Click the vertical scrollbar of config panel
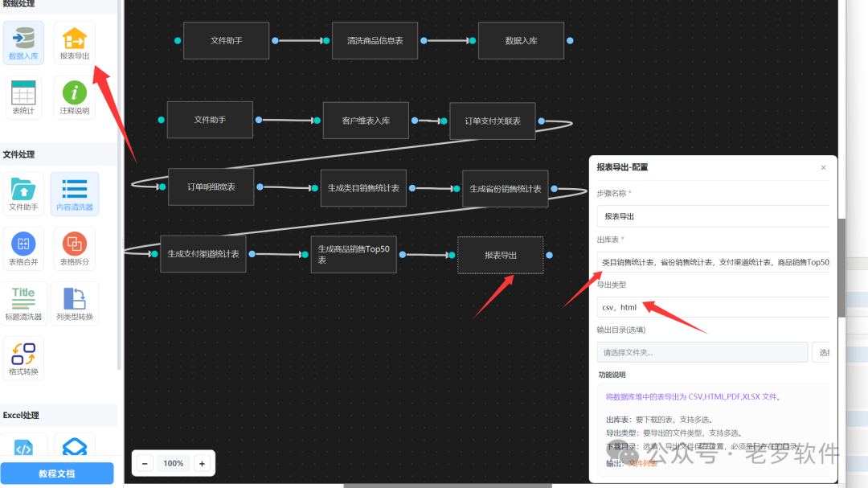Image resolution: width=868 pixels, height=488 pixels. (841, 268)
